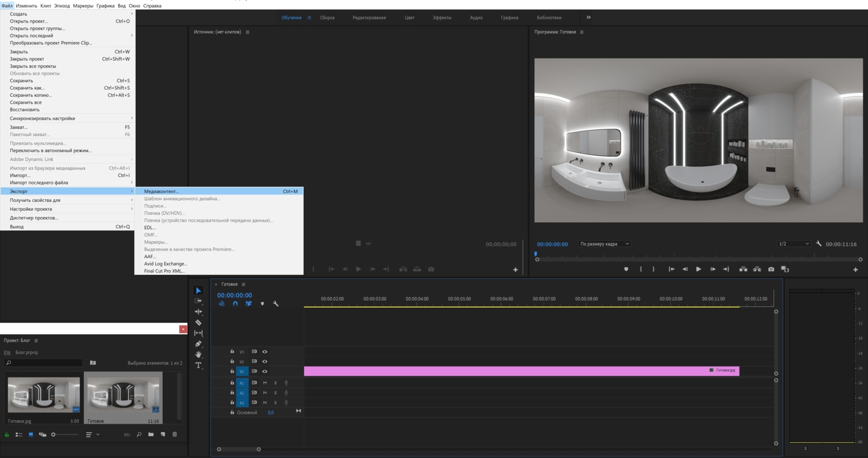
Task: Open workspace 'Обучение' menu icon
Action: coord(309,18)
